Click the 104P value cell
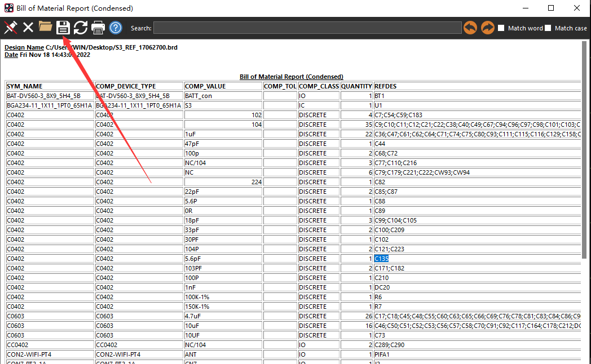Image resolution: width=591 pixels, height=364 pixels. [223, 249]
